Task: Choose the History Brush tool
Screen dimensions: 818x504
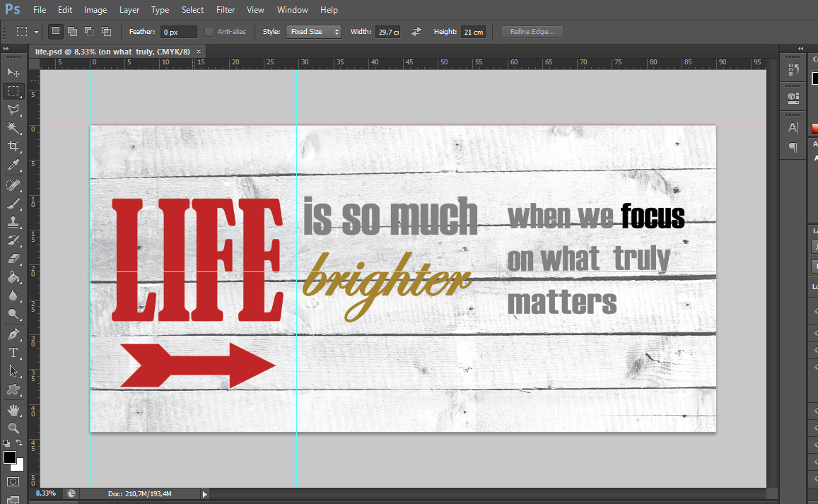Action: [13, 240]
